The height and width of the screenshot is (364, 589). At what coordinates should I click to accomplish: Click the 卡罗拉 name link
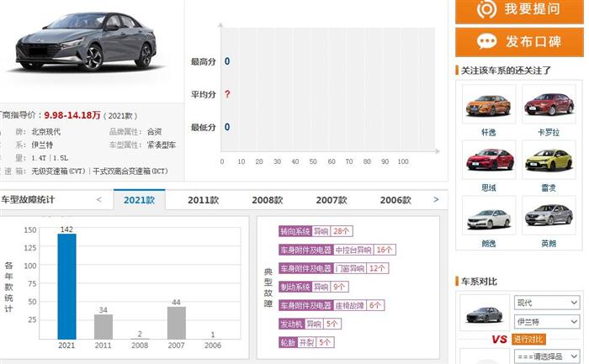tap(549, 133)
